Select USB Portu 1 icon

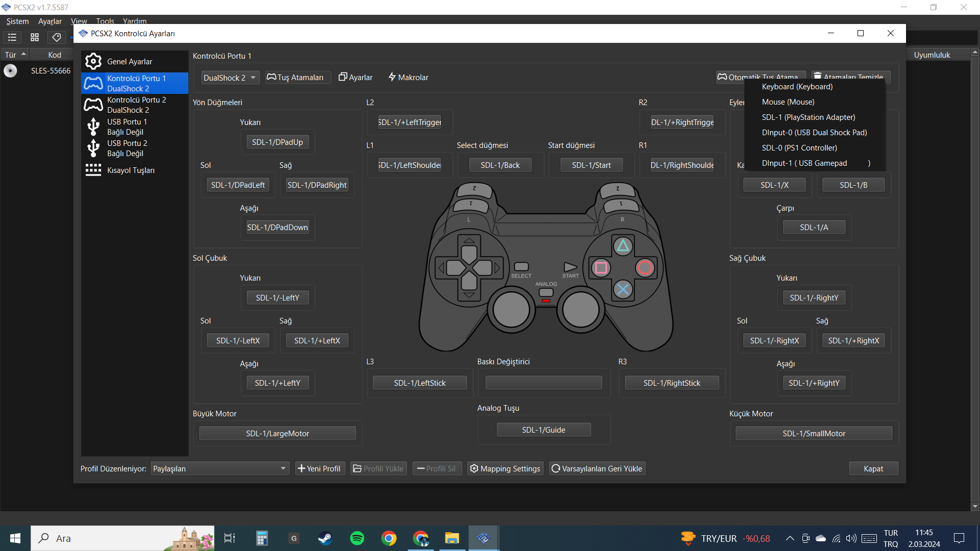coord(93,127)
